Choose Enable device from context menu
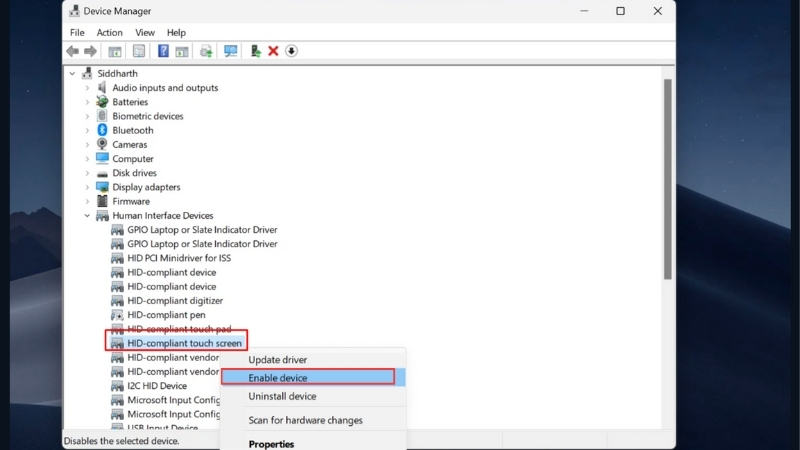The height and width of the screenshot is (450, 800). [x=278, y=378]
